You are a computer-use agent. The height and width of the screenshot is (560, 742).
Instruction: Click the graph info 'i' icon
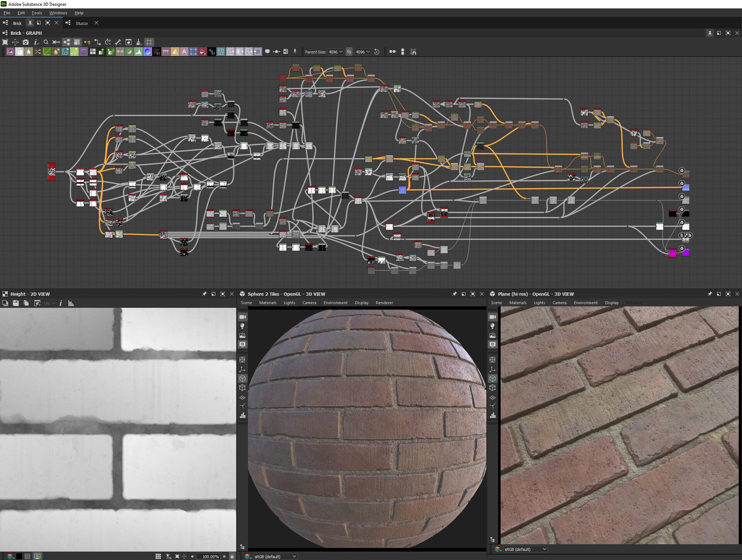pos(36,42)
